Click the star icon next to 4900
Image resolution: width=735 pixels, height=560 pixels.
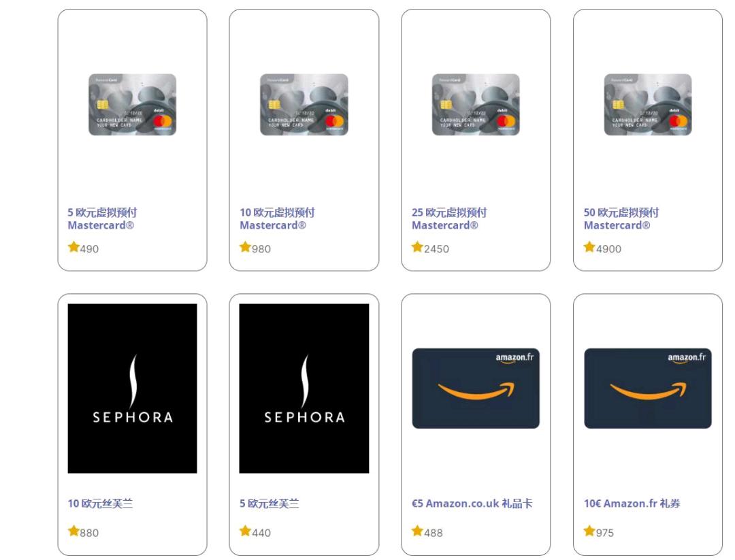click(x=589, y=247)
